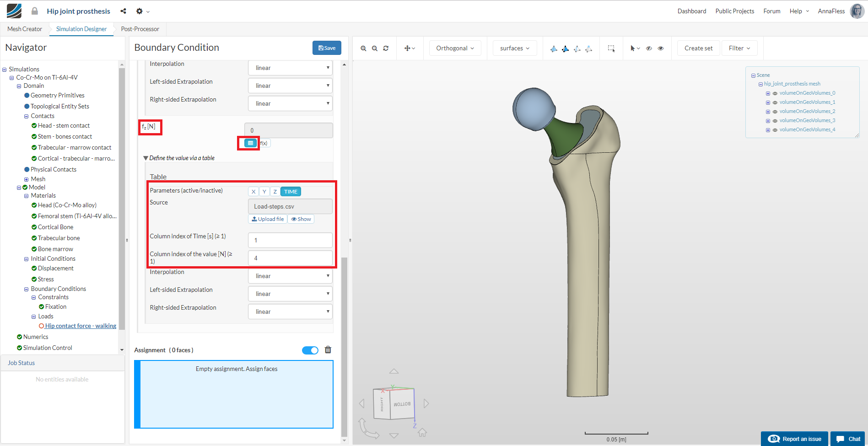Switch fz input to f(x) formula mode
This screenshot has width=868, height=446.
pyautogui.click(x=264, y=143)
